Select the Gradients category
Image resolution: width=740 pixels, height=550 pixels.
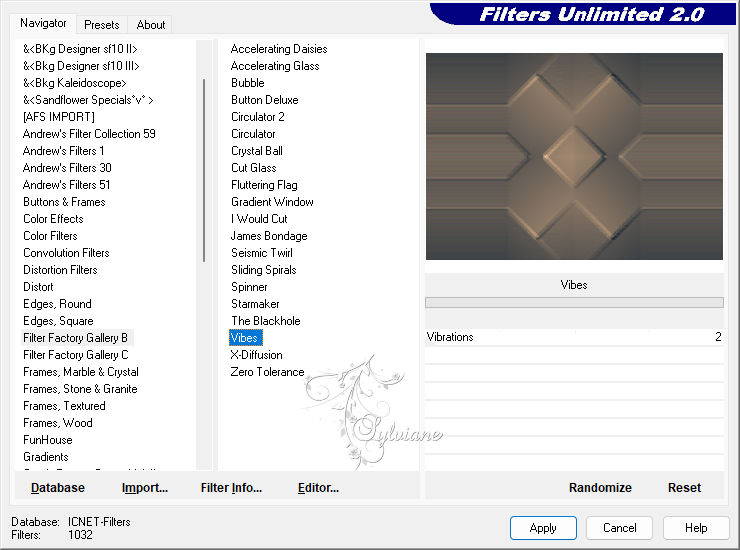click(x=46, y=457)
